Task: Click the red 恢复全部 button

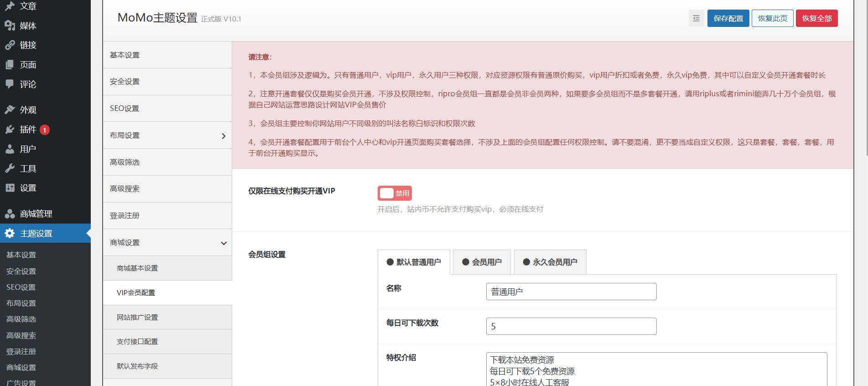Action: 816,18
